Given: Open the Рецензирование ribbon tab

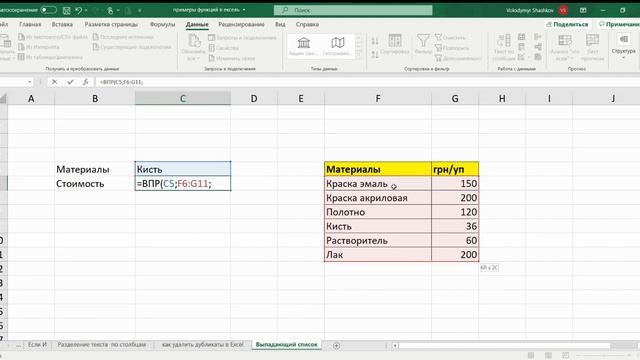Looking at the screenshot, I should click(241, 24).
